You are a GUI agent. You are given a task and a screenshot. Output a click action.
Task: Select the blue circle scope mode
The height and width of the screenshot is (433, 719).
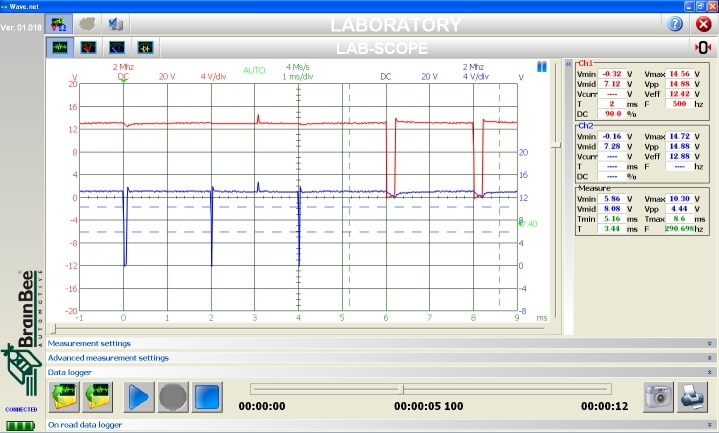click(117, 47)
